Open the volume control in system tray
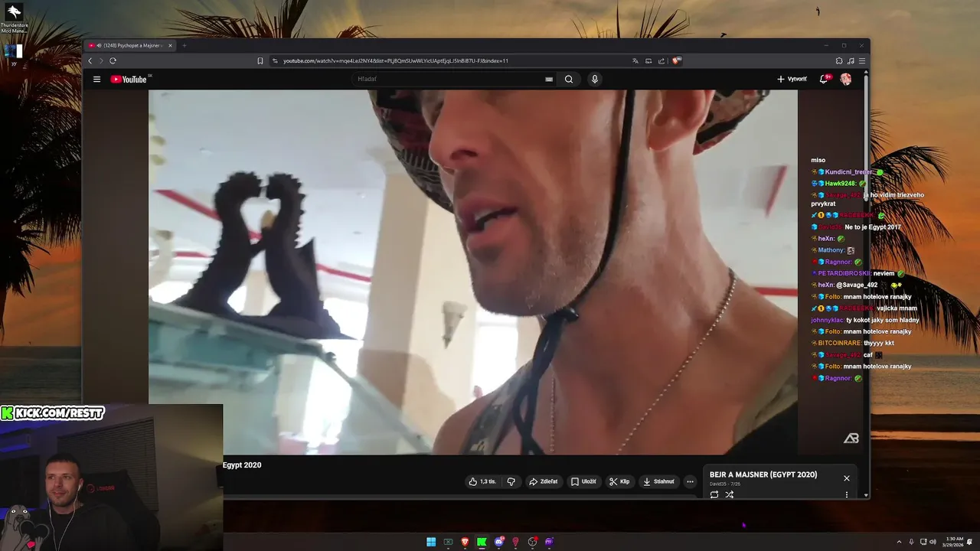 point(933,542)
